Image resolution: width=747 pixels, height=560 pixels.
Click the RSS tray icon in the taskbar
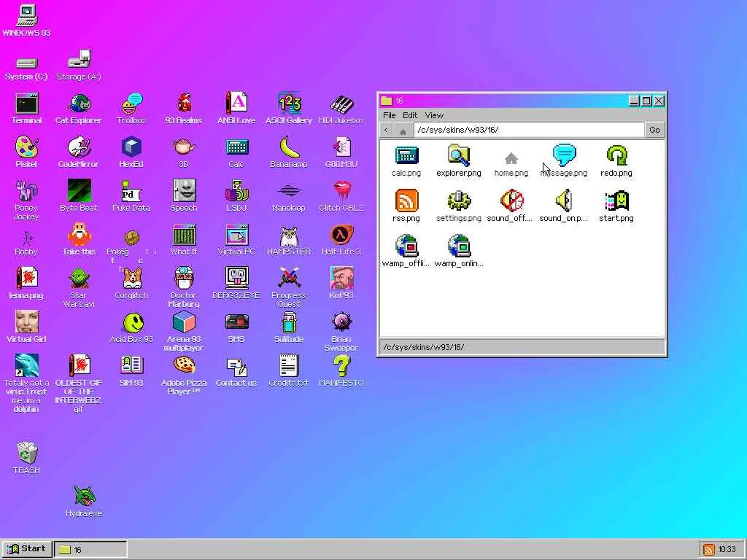pos(708,550)
